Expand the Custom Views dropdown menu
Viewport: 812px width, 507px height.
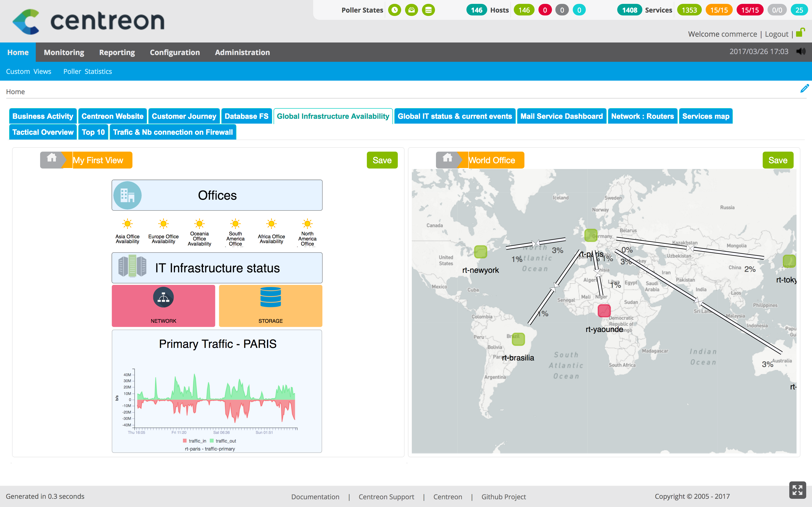click(x=29, y=71)
